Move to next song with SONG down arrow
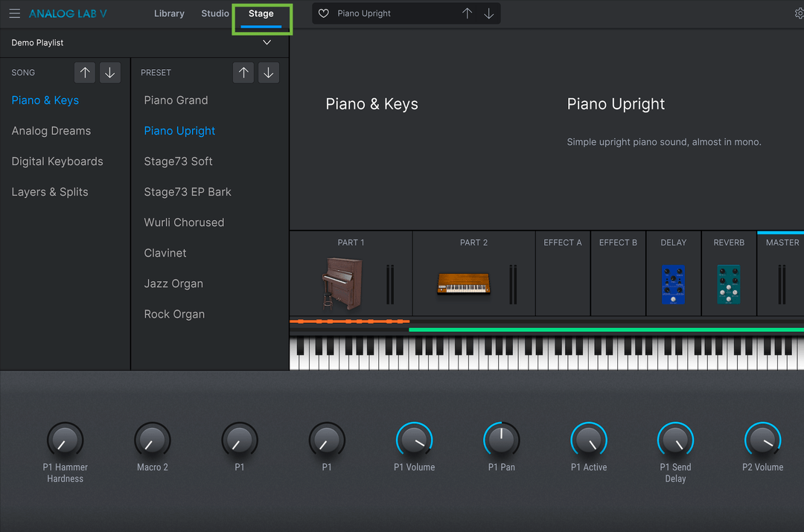The width and height of the screenshot is (804, 532). 109,73
